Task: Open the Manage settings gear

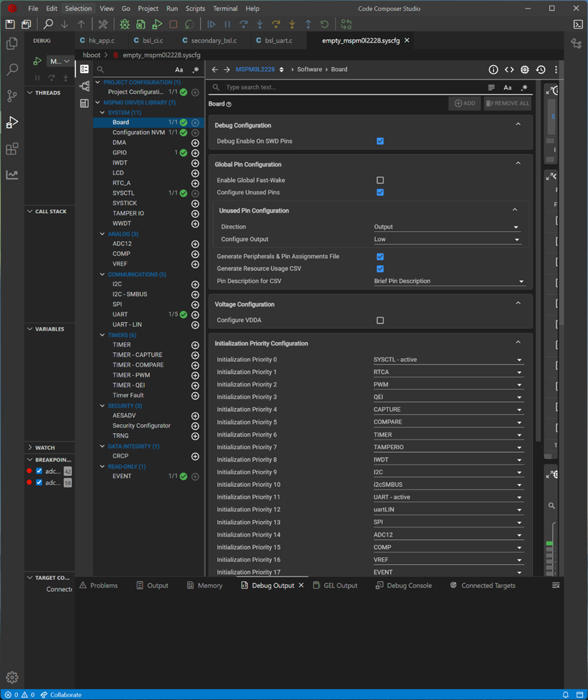Action: point(12,677)
